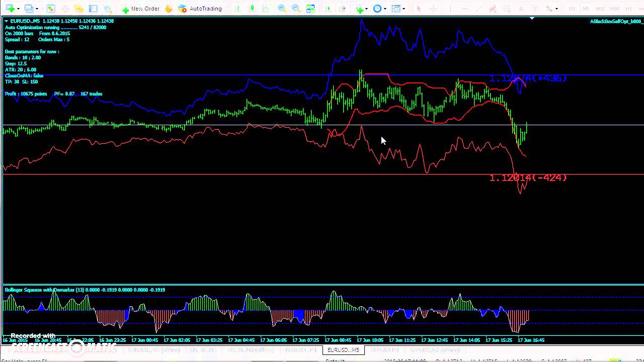Select the EURUSD..M5 chart tab

[343, 350]
